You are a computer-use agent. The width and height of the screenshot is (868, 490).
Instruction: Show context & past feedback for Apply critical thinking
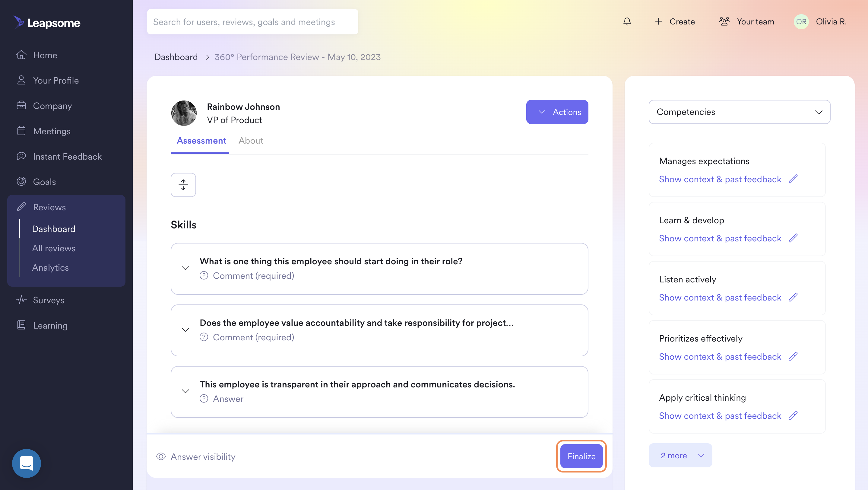click(x=720, y=416)
